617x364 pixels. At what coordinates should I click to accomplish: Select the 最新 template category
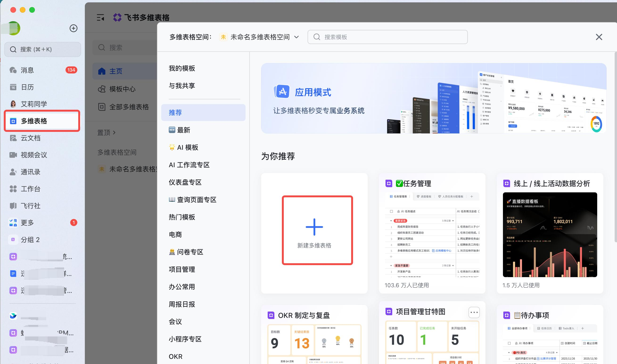tap(183, 130)
